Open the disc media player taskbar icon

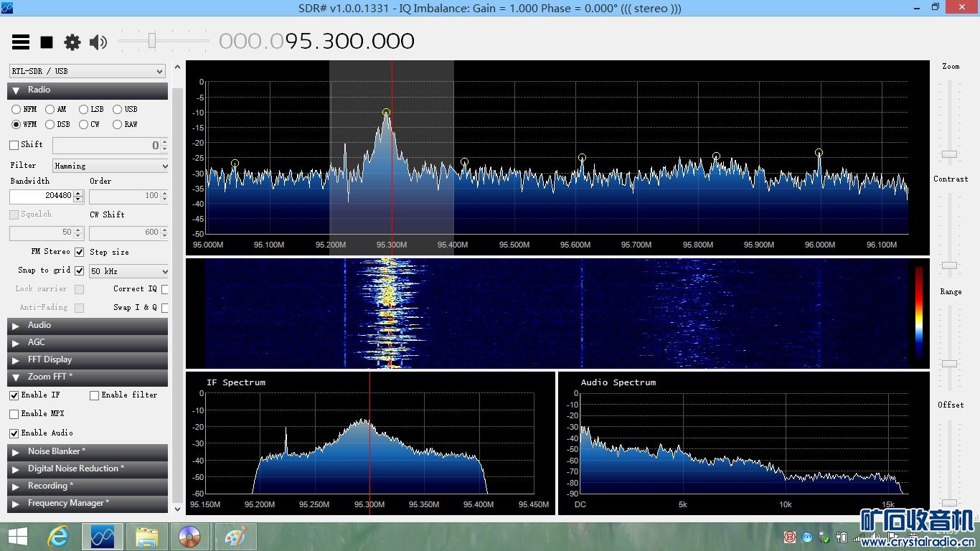190,537
